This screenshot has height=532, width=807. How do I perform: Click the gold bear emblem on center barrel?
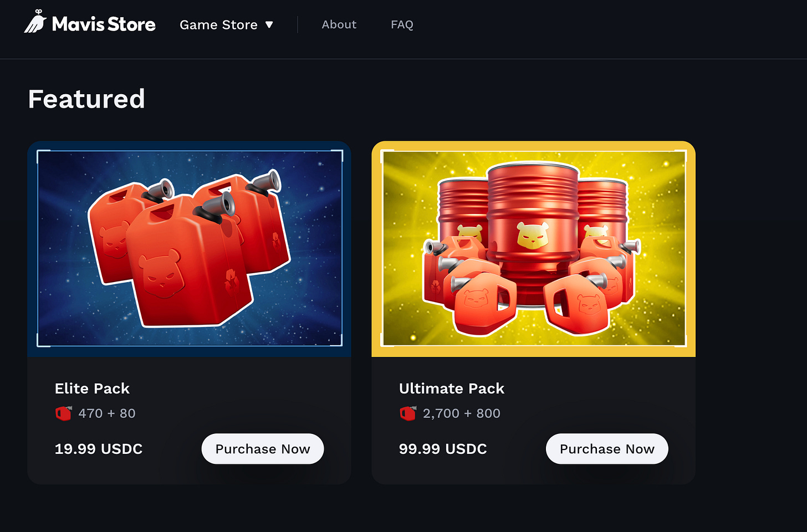(x=533, y=235)
